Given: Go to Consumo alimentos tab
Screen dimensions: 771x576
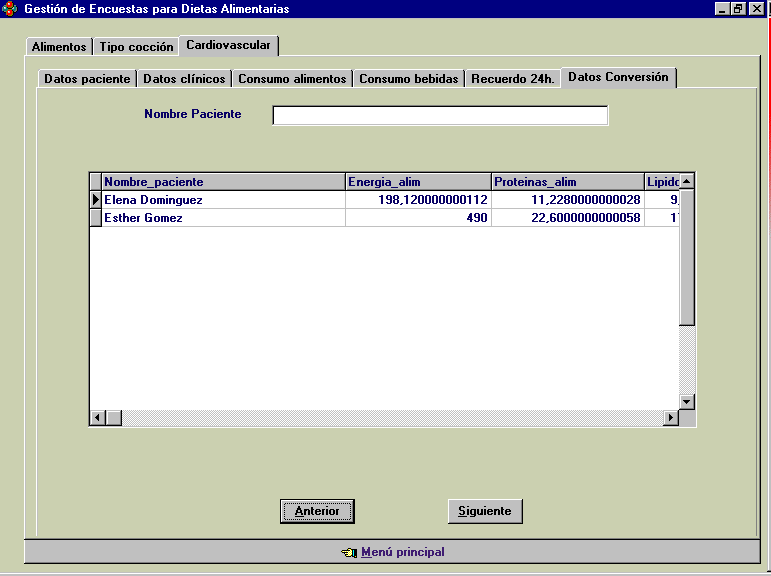Looking at the screenshot, I should coord(292,79).
